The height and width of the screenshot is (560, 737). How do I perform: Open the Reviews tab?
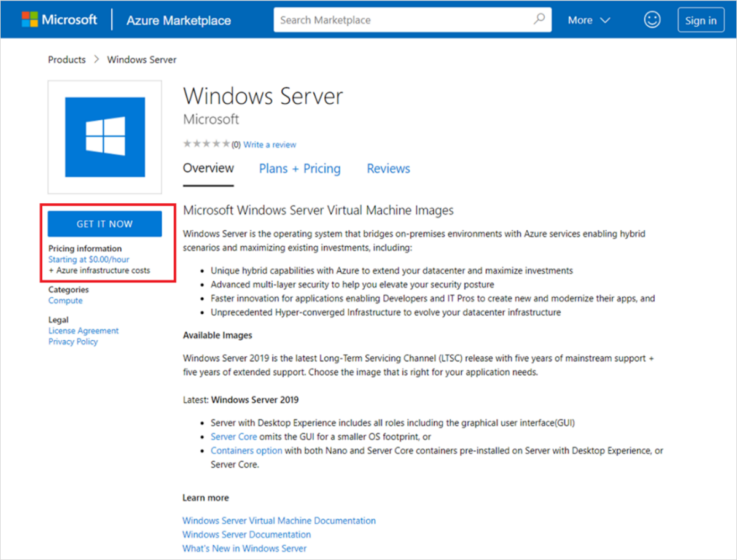(388, 168)
